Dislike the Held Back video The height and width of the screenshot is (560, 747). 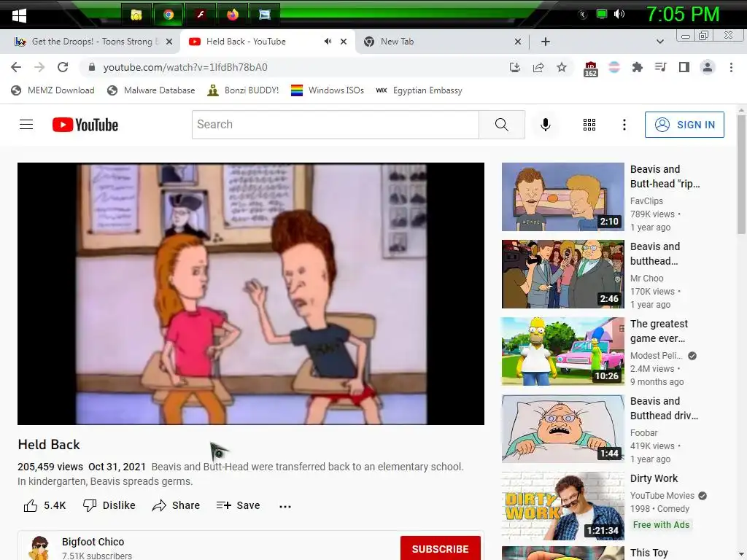[109, 505]
